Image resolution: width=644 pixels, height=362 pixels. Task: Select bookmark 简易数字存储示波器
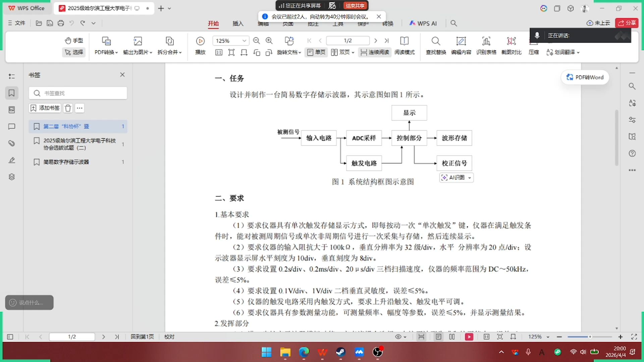(78, 162)
